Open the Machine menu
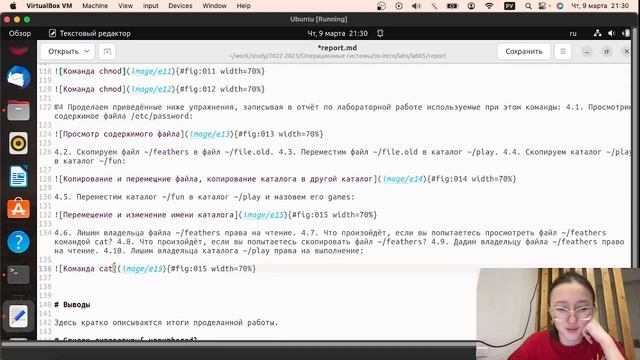 click(x=95, y=6)
